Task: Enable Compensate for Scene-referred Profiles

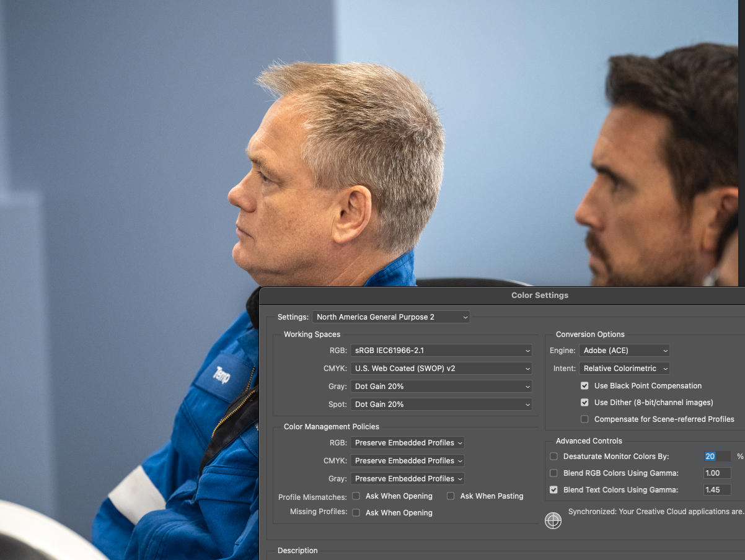Action: click(x=584, y=419)
